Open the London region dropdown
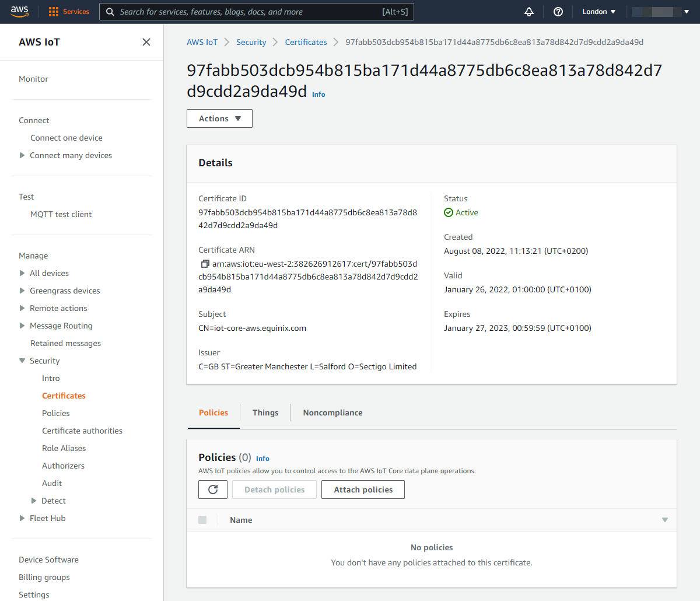This screenshot has width=700, height=601. point(599,12)
